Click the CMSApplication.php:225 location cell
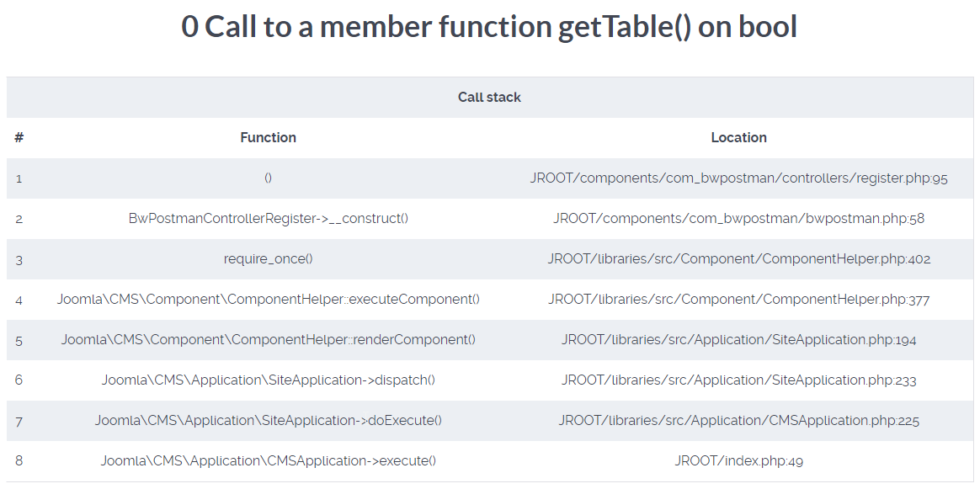 pos(738,421)
